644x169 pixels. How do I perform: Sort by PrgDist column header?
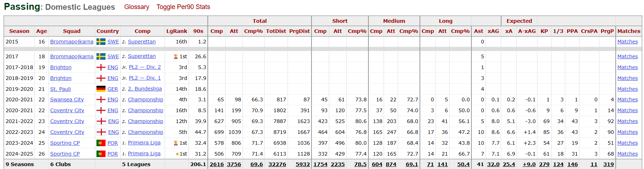[300, 31]
